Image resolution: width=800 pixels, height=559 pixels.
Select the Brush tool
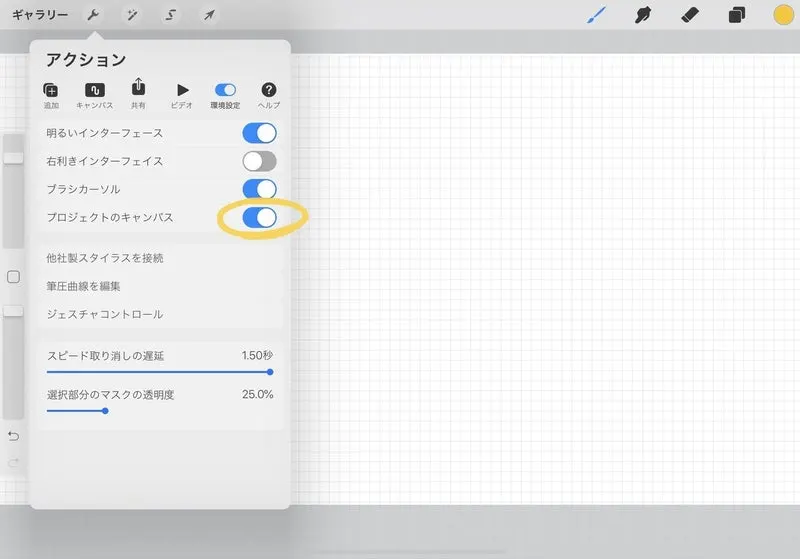pos(596,15)
